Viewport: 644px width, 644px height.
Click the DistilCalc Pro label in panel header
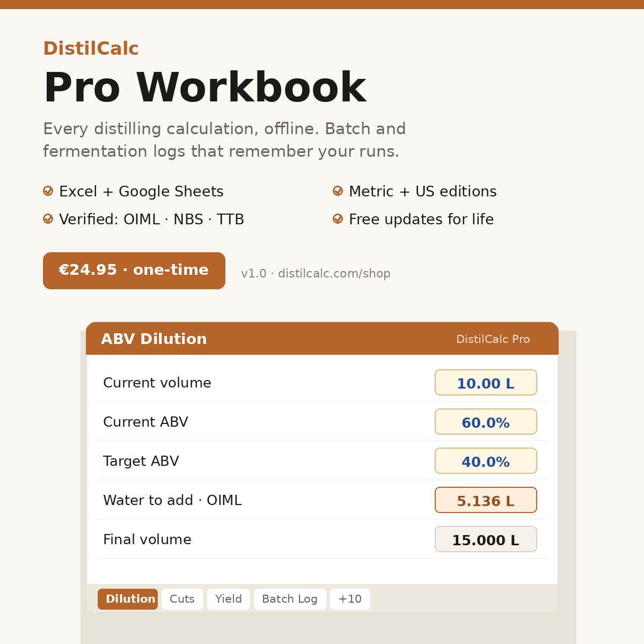click(x=493, y=339)
